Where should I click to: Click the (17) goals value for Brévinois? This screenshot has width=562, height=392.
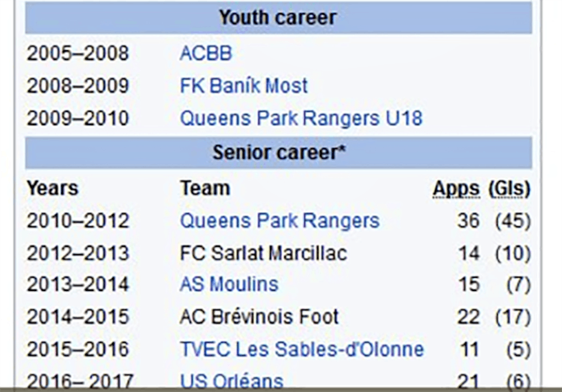[x=513, y=317]
